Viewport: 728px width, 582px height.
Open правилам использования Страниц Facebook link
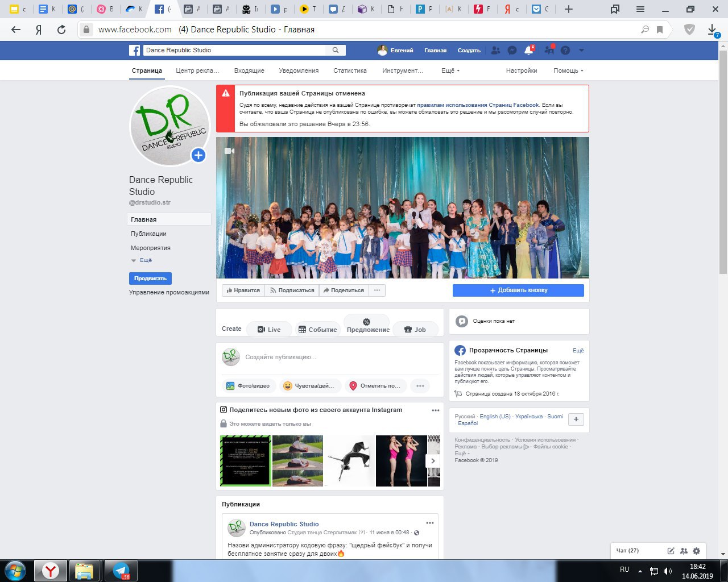click(x=478, y=105)
